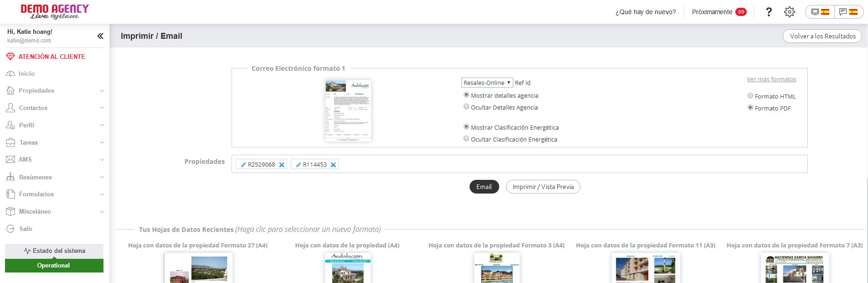The image size is (868, 283).
Task: Expand the Propiedades menu chevron
Action: 102,91
